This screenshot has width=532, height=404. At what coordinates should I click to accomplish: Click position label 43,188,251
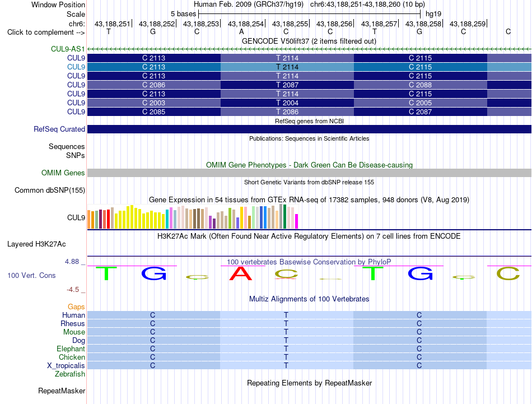(113, 24)
